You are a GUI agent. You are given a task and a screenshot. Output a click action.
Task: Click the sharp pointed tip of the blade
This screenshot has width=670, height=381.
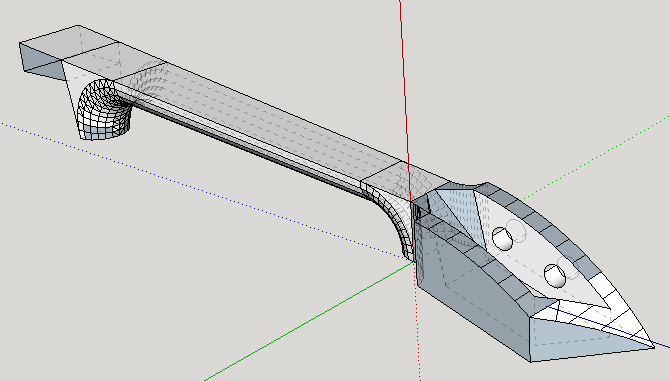pyautogui.click(x=652, y=345)
